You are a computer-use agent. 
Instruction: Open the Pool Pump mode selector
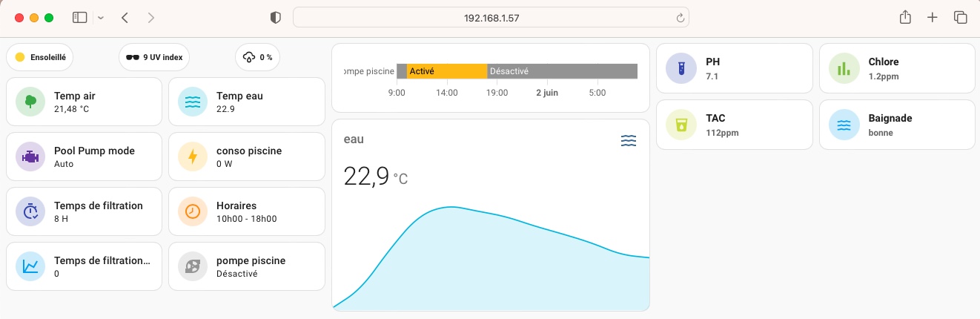[x=84, y=157]
